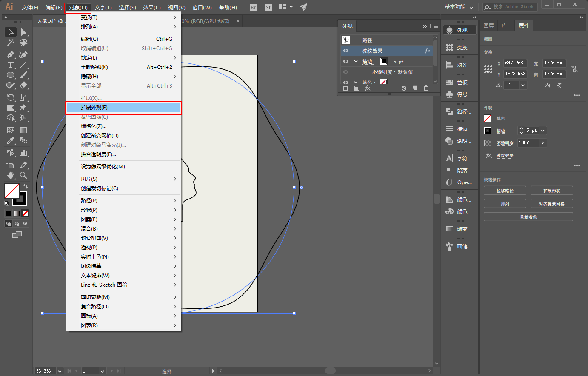The width and height of the screenshot is (588, 376).
Task: Open the Swatches (色板) dock panel
Action: click(x=460, y=82)
